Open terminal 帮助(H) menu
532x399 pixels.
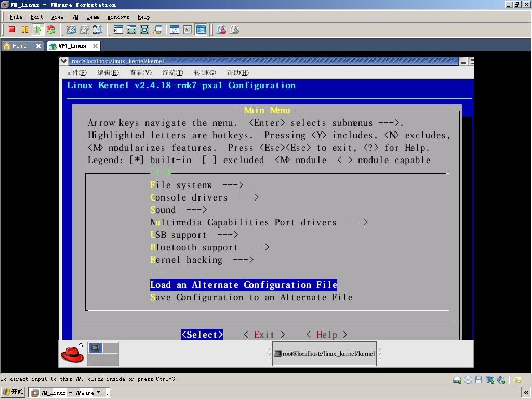click(x=237, y=72)
